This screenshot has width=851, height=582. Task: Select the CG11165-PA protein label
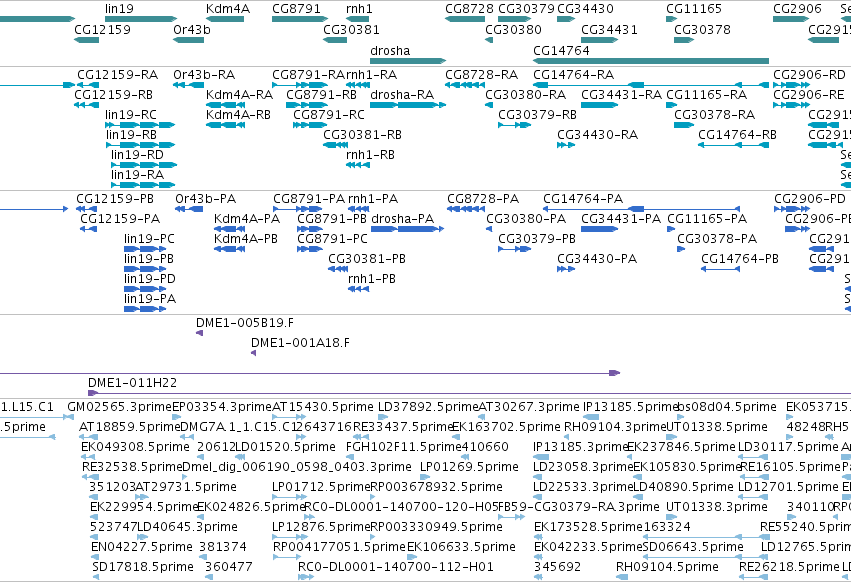click(707, 219)
